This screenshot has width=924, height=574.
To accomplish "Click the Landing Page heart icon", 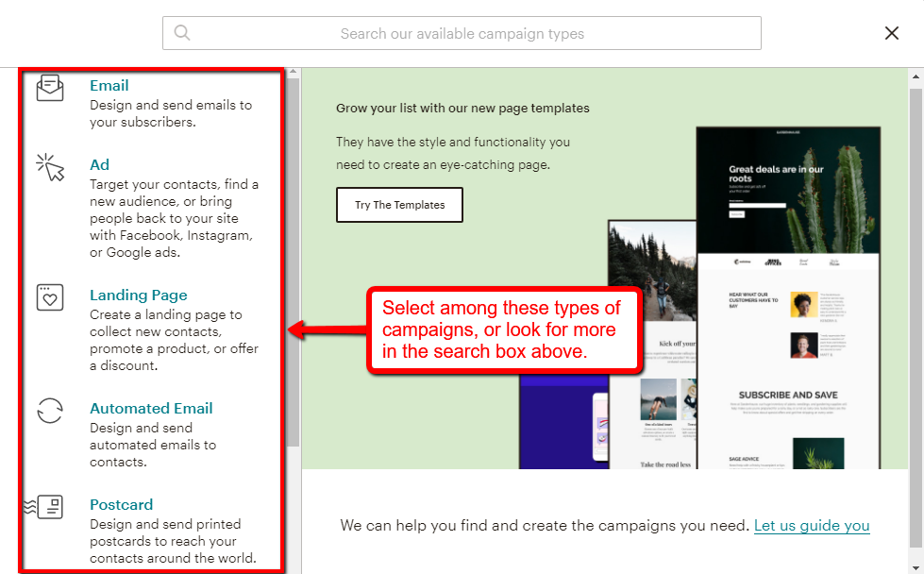I will (x=50, y=297).
